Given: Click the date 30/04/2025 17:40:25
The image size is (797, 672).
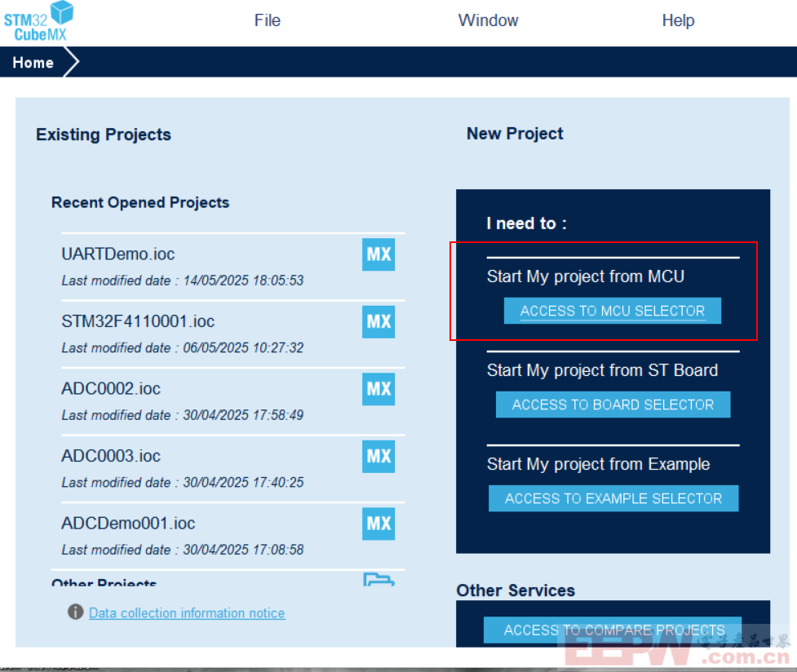Looking at the screenshot, I should (243, 483).
